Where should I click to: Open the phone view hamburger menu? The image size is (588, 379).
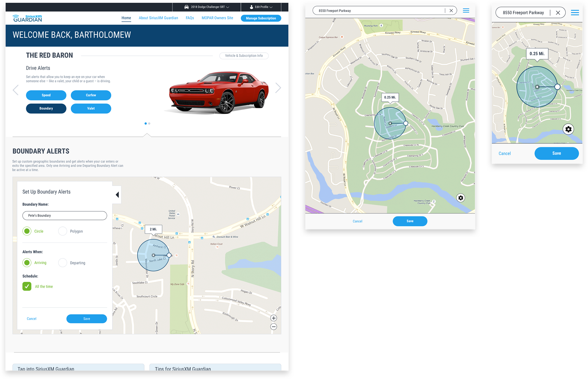click(575, 13)
